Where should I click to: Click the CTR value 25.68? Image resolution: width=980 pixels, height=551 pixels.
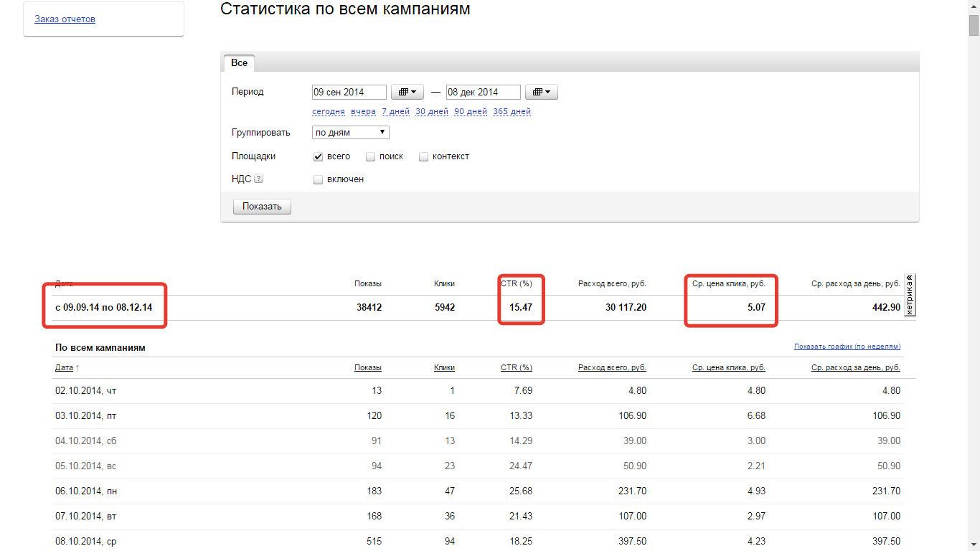click(x=520, y=491)
